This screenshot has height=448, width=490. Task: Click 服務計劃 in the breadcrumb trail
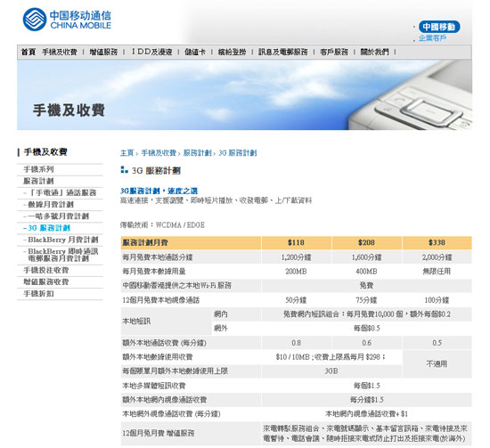point(197,153)
